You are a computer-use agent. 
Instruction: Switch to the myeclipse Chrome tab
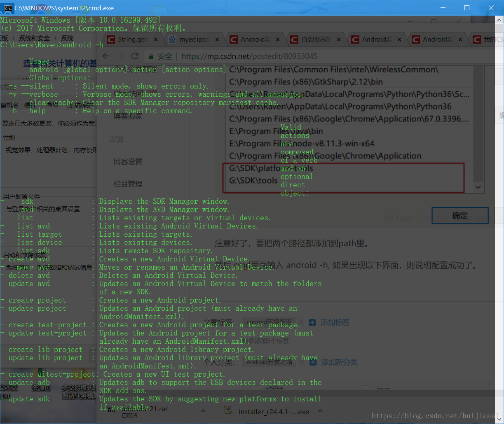pyautogui.click(x=193, y=40)
